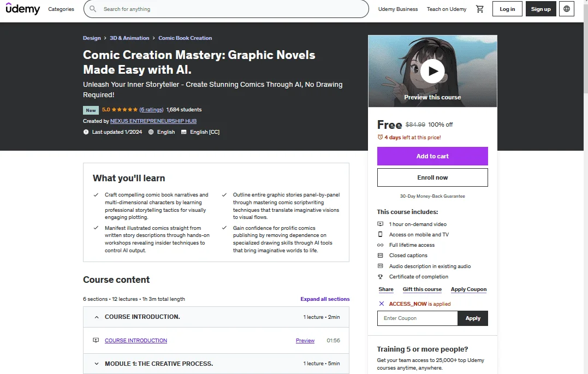Go to Comic Book Creation breadcrumb
This screenshot has width=588, height=374.
coord(185,38)
